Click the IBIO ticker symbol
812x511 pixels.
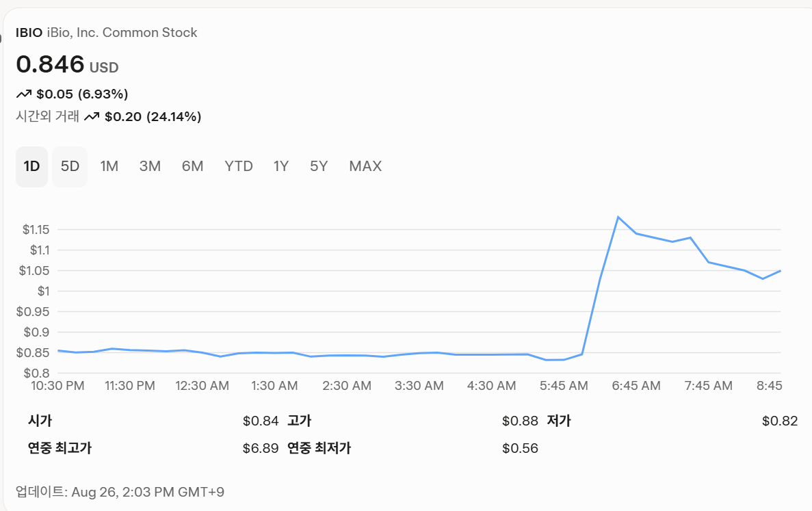tap(29, 33)
